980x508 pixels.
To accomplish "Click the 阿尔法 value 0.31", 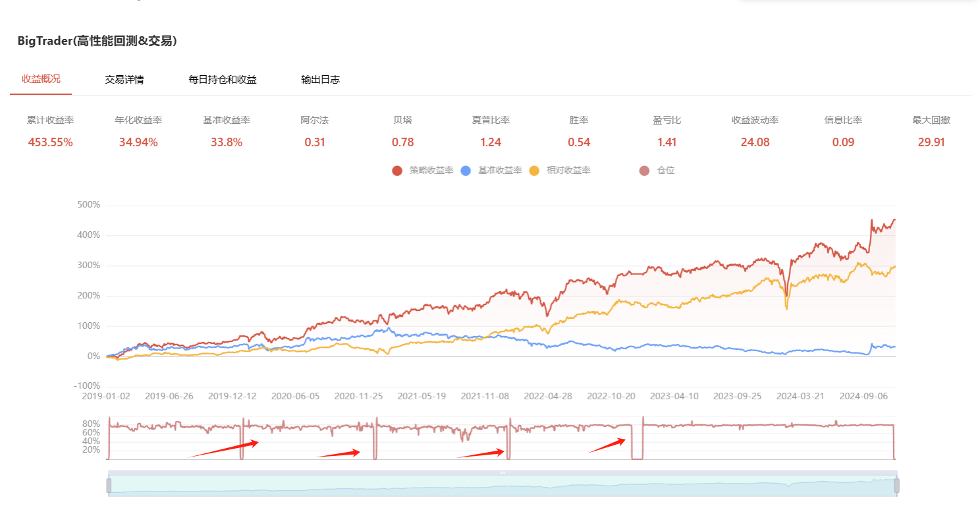I will 315,142.
